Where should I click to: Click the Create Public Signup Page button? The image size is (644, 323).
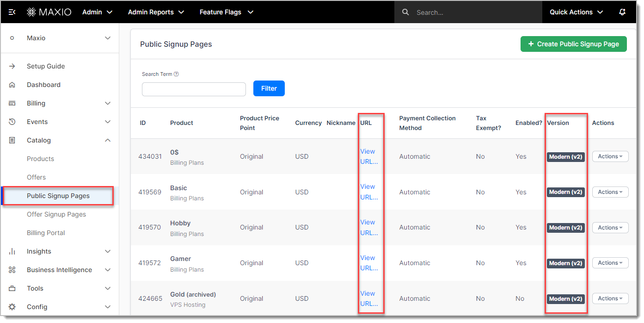573,44
